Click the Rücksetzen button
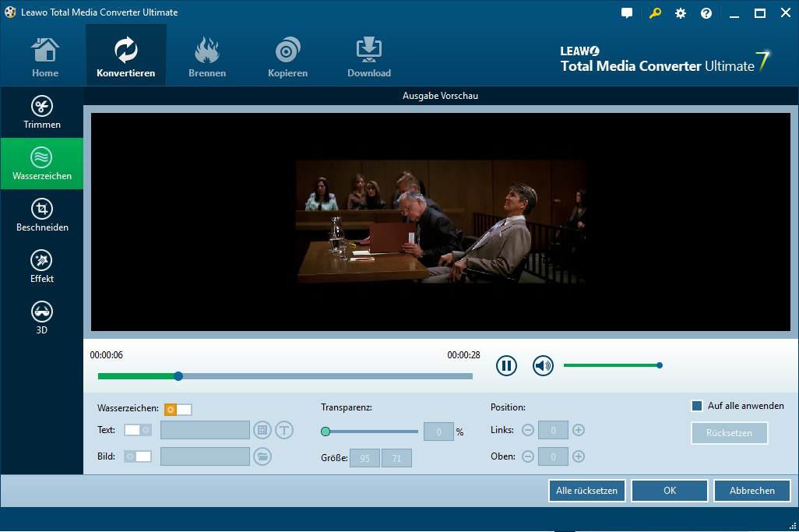 [x=729, y=433]
